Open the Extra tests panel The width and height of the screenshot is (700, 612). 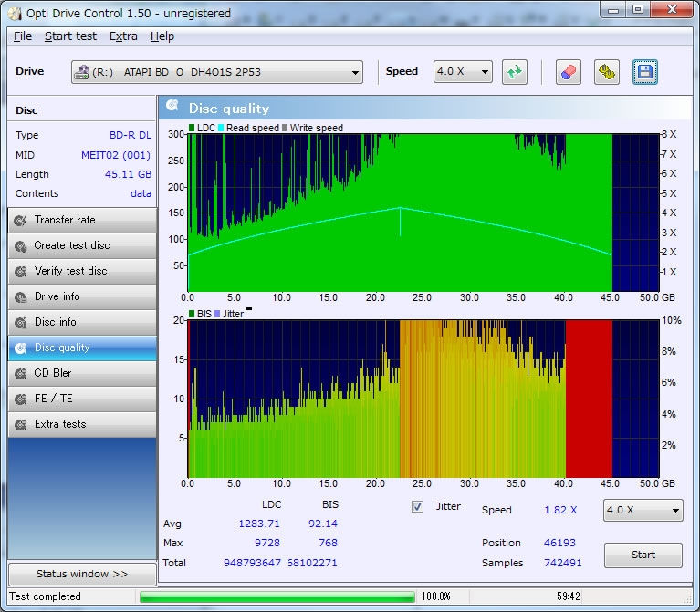pos(81,424)
